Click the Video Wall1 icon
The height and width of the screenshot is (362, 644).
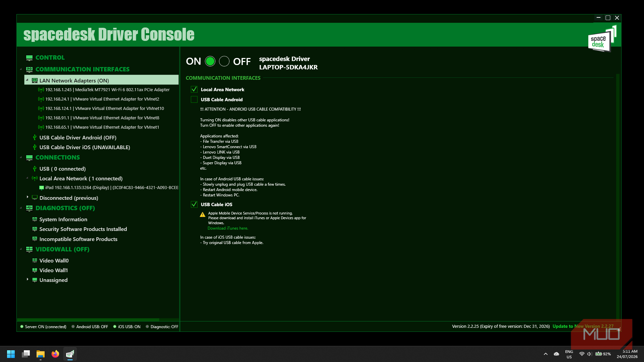tap(35, 270)
